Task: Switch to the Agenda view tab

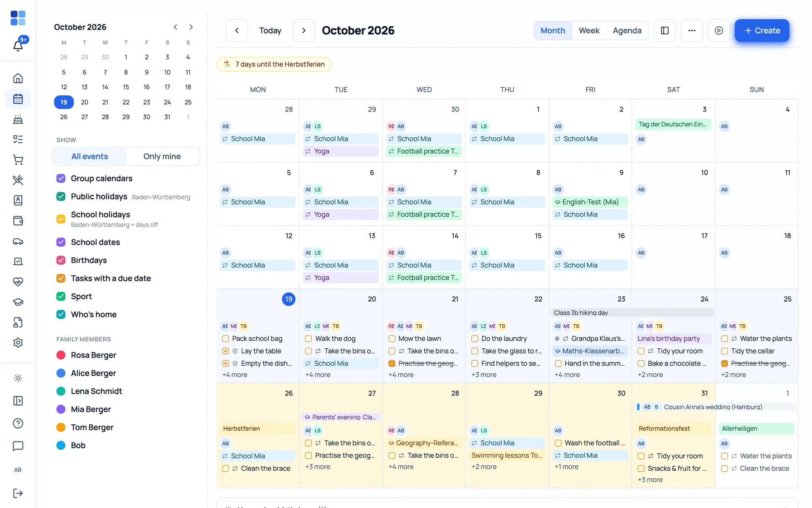Action: (627, 30)
